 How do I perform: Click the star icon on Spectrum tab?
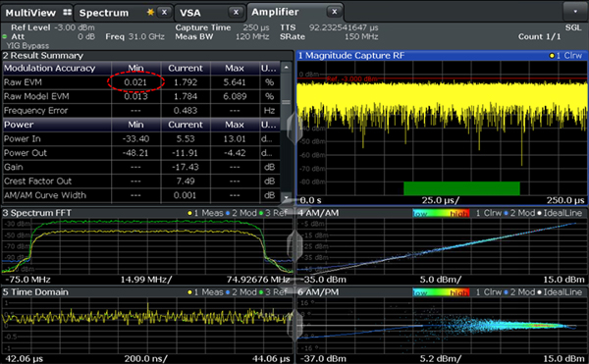(x=150, y=12)
